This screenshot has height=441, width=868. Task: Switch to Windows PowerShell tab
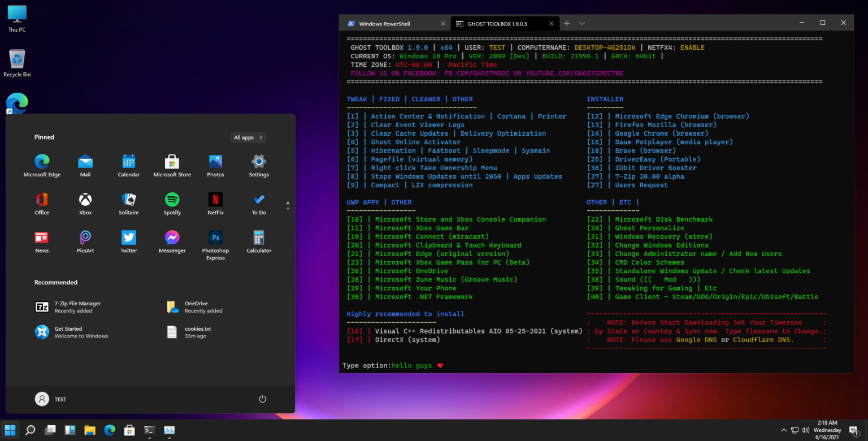(x=385, y=24)
